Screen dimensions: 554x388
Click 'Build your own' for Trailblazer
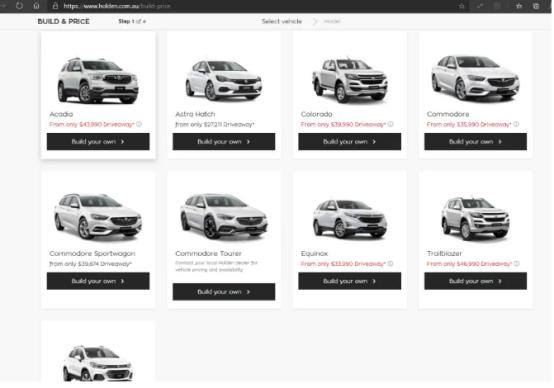tap(475, 281)
